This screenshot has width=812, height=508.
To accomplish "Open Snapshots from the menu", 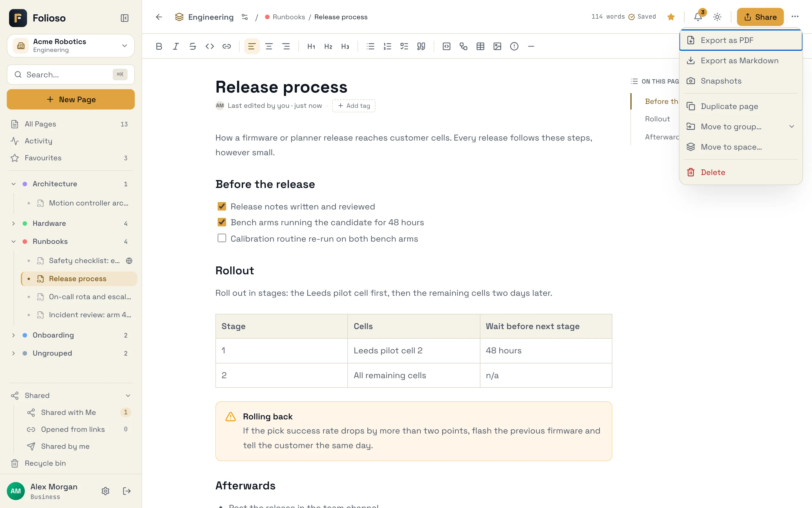I will [x=741, y=81].
